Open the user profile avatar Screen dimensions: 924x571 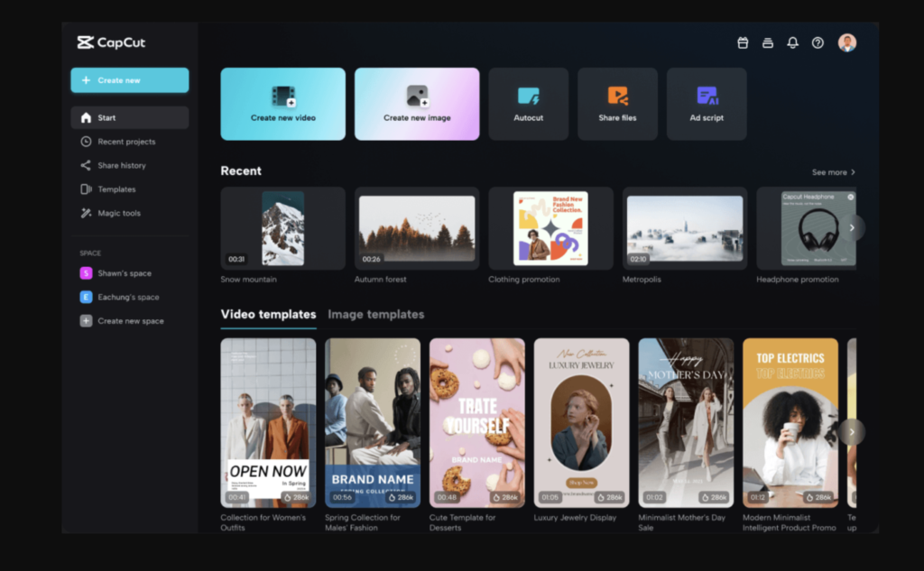[x=846, y=42]
